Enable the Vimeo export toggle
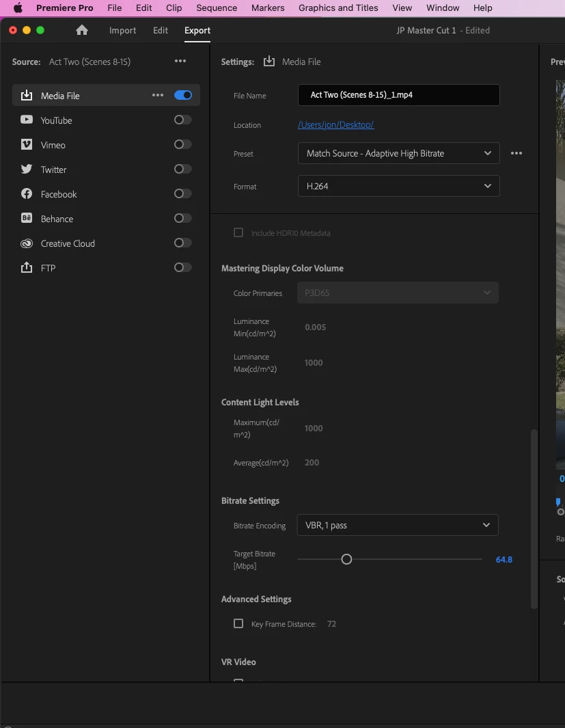Image resolution: width=565 pixels, height=728 pixels. tap(183, 144)
